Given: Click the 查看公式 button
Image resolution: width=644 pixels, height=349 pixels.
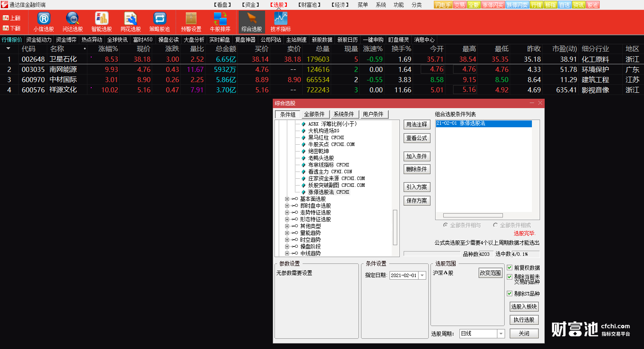Looking at the screenshot, I should coord(417,138).
